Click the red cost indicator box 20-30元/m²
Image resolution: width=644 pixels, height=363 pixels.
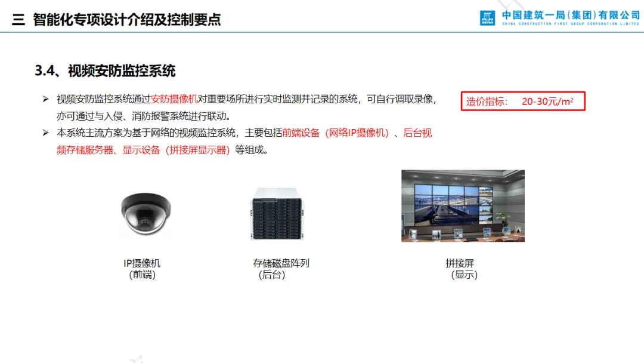(523, 101)
